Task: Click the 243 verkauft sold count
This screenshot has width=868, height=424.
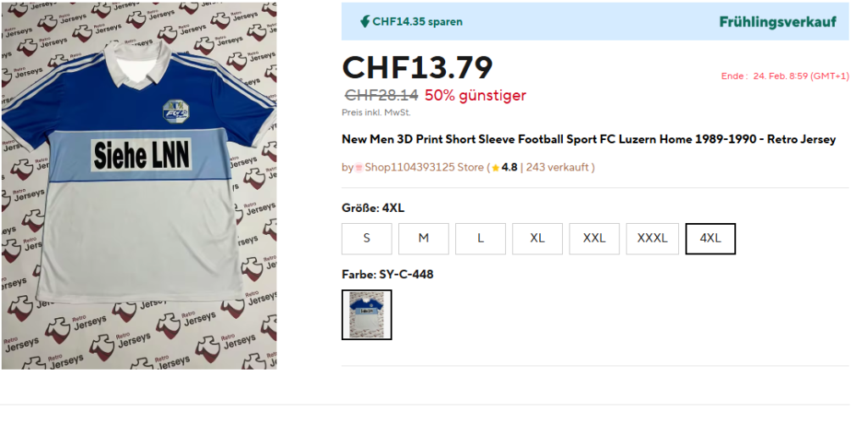Action: [558, 168]
